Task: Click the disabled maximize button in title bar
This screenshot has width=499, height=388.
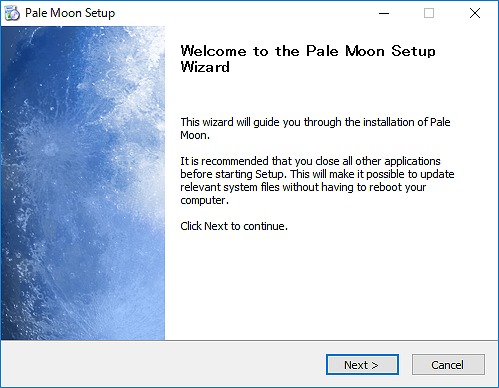Action: click(x=429, y=13)
